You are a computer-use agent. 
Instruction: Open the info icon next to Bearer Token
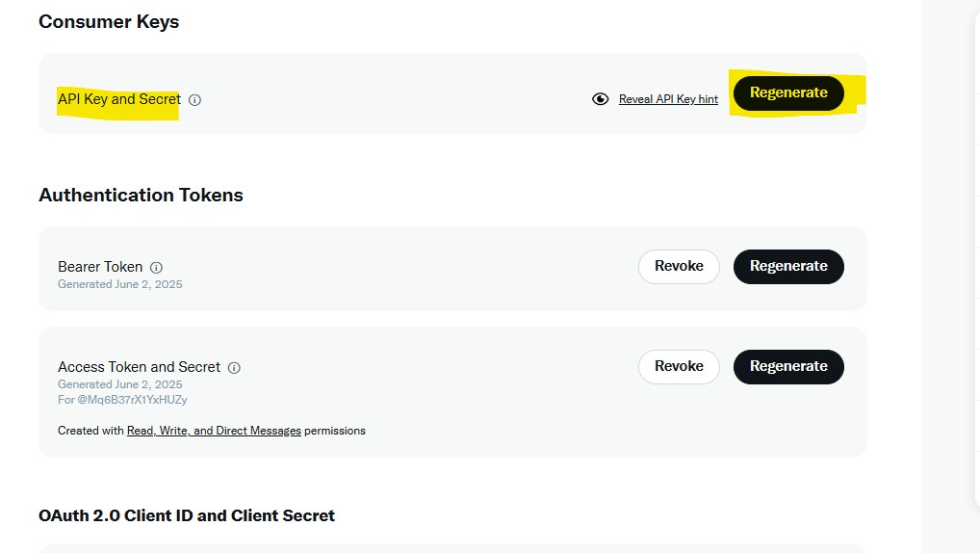pos(156,267)
